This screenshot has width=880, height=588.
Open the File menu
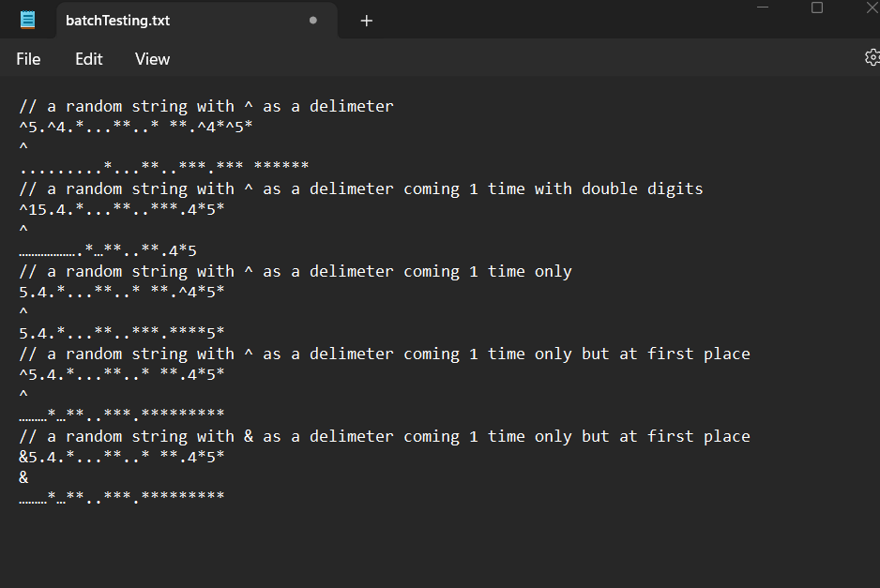point(28,59)
